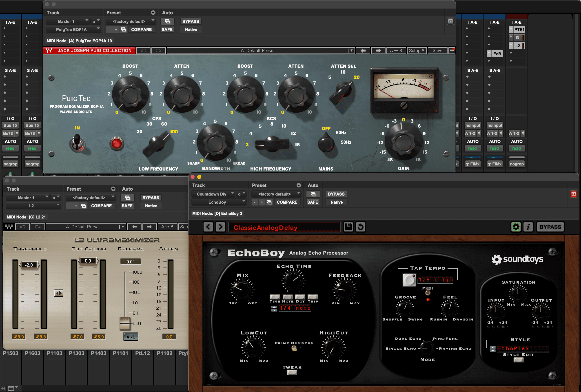Go to previous EchoBoy preset arrow
This screenshot has width=581, height=392.
[208, 227]
